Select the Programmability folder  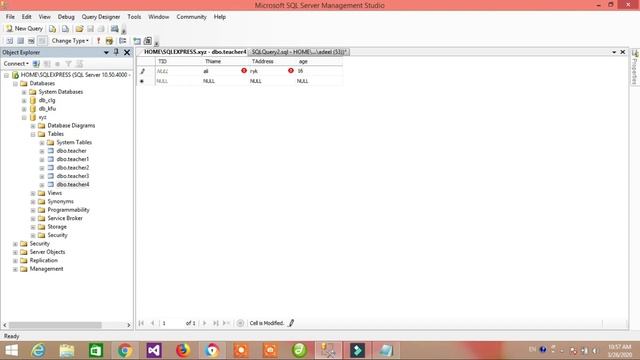pyautogui.click(x=68, y=210)
